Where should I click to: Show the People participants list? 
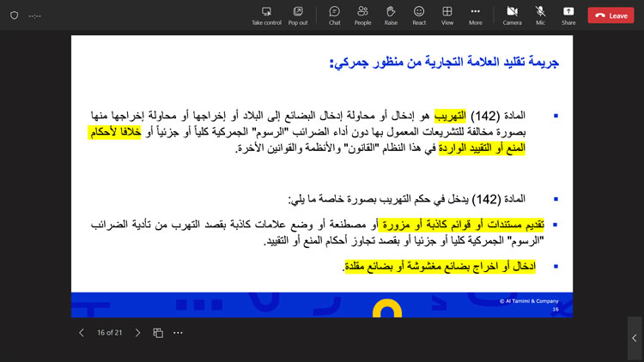[x=362, y=15]
